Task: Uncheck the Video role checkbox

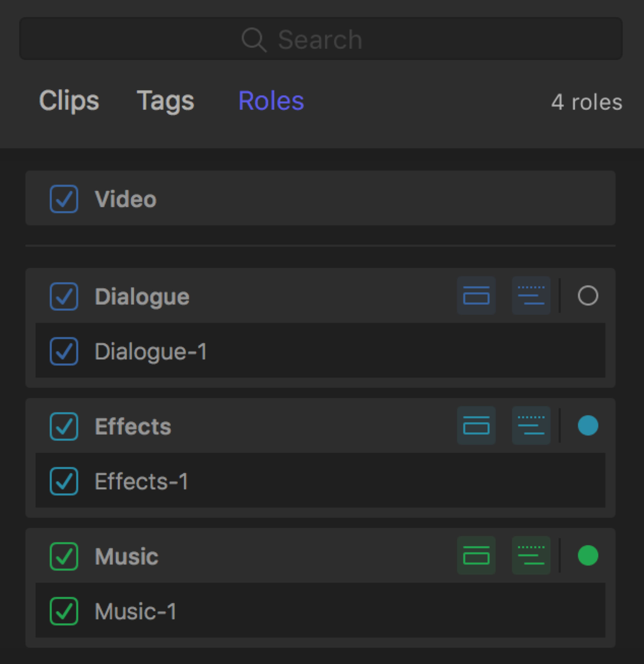Action: tap(64, 199)
